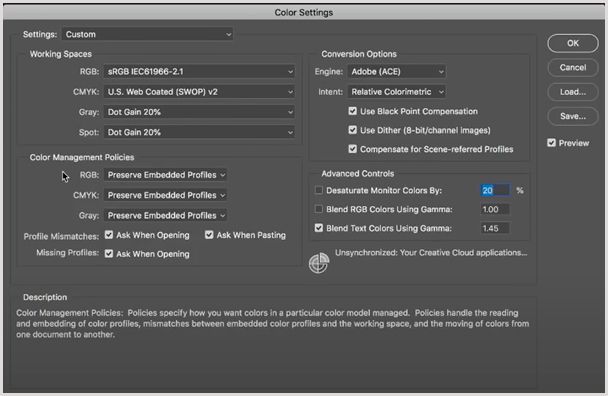Open CMYK U.S. Web Coated dropdown

click(x=199, y=92)
